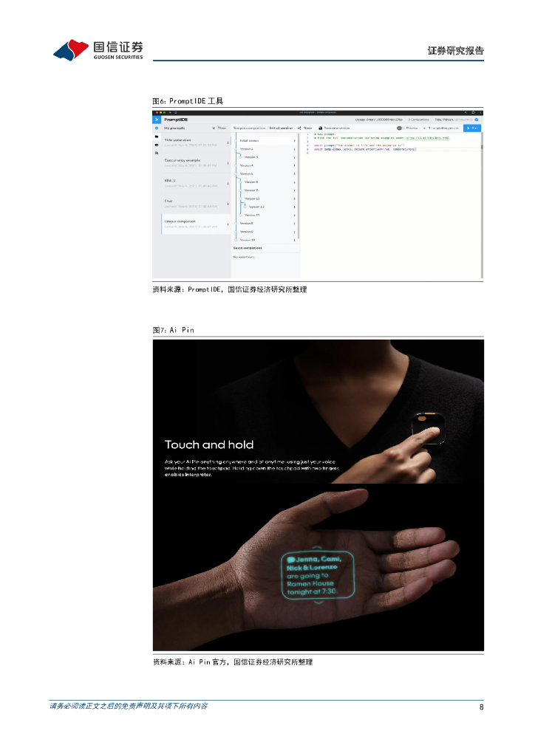The height and width of the screenshot is (756, 535).
Task: Click the Version 5 timeline node circle
Action: tap(236, 173)
